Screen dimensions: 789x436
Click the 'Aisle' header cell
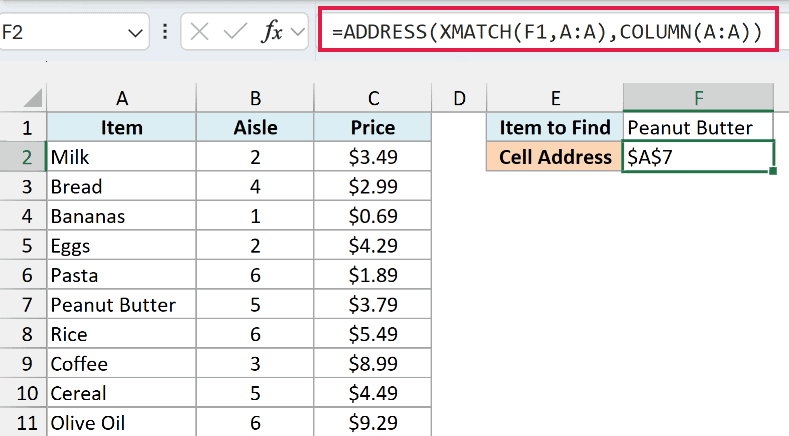pos(255,127)
